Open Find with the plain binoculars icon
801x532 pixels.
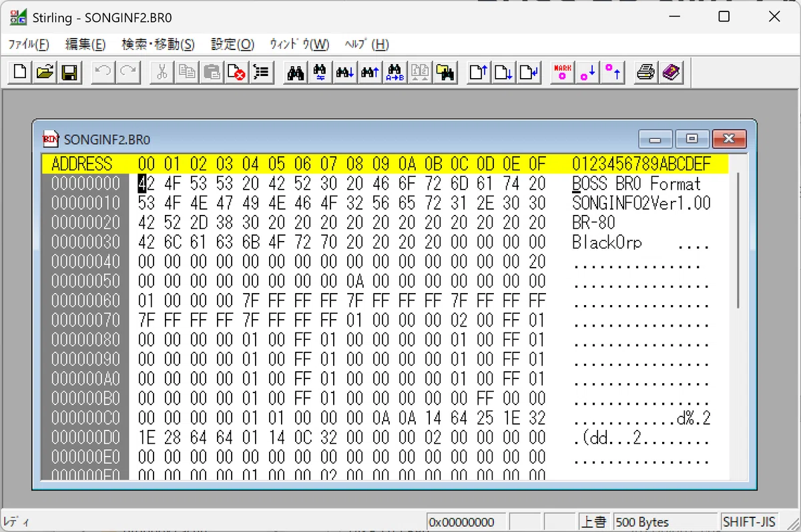point(295,72)
